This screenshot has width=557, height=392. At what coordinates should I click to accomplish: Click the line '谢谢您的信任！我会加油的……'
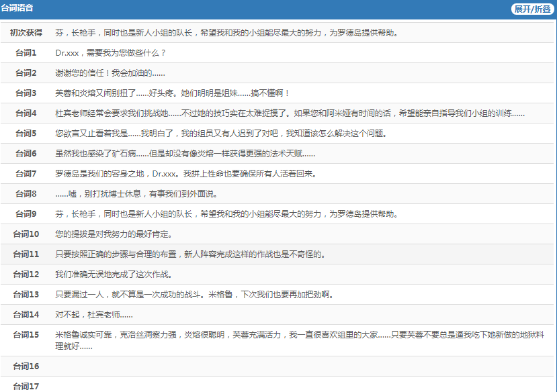coord(110,73)
